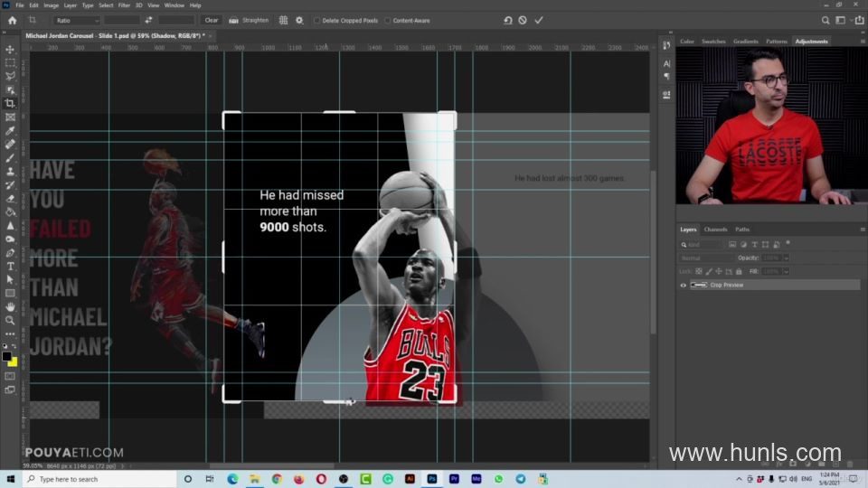This screenshot has width=868, height=488.
Task: Select the Brush tool
Action: (10, 157)
